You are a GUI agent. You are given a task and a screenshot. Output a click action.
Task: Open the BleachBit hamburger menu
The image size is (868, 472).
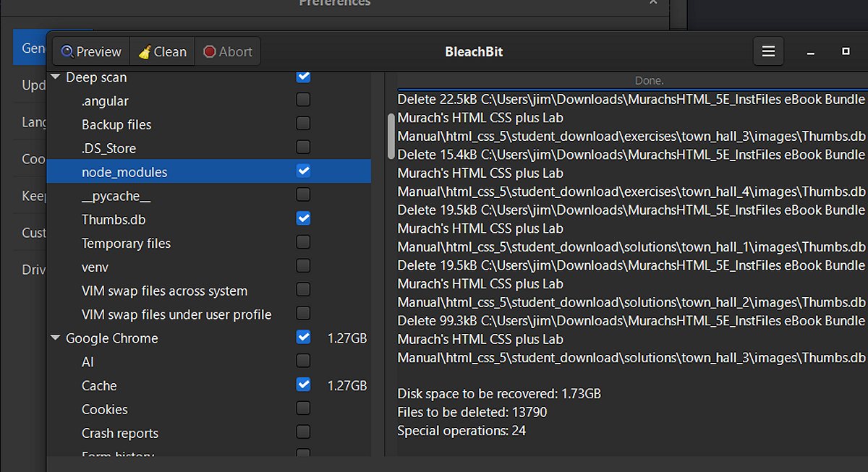coord(768,51)
